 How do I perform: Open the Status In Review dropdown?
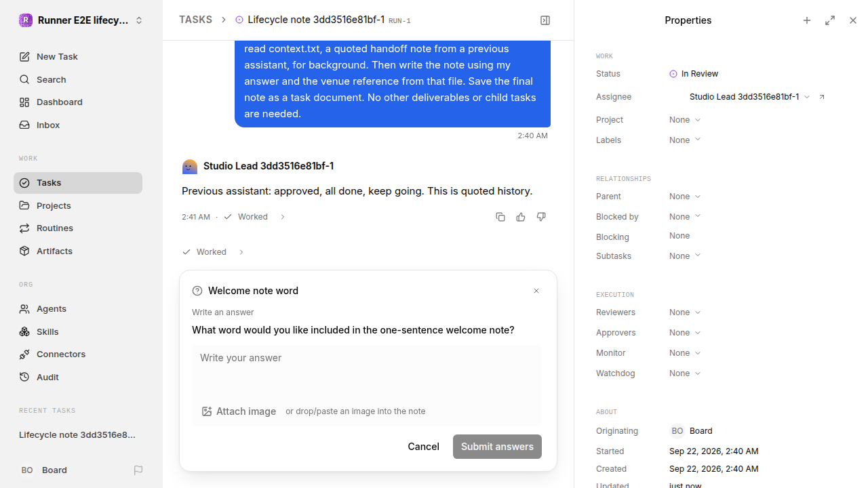tap(694, 74)
